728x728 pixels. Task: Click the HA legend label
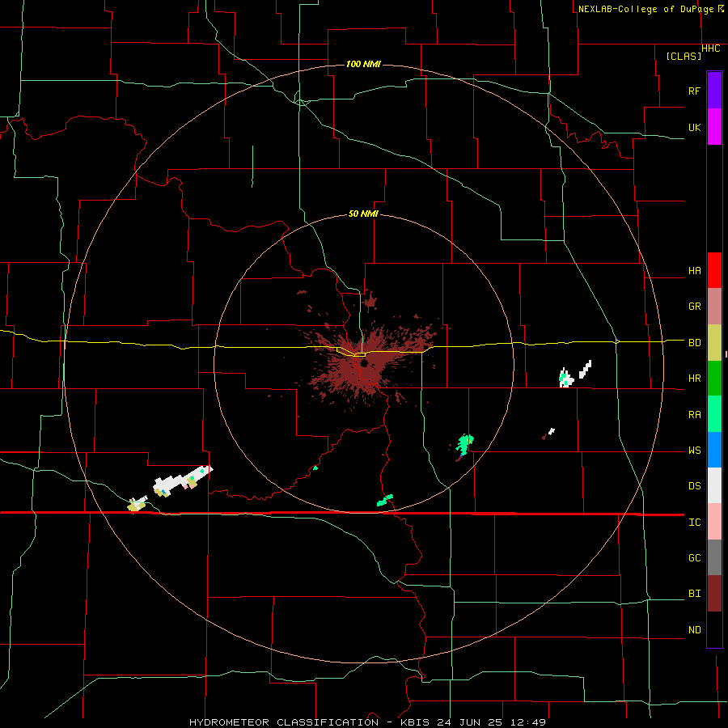(x=694, y=271)
